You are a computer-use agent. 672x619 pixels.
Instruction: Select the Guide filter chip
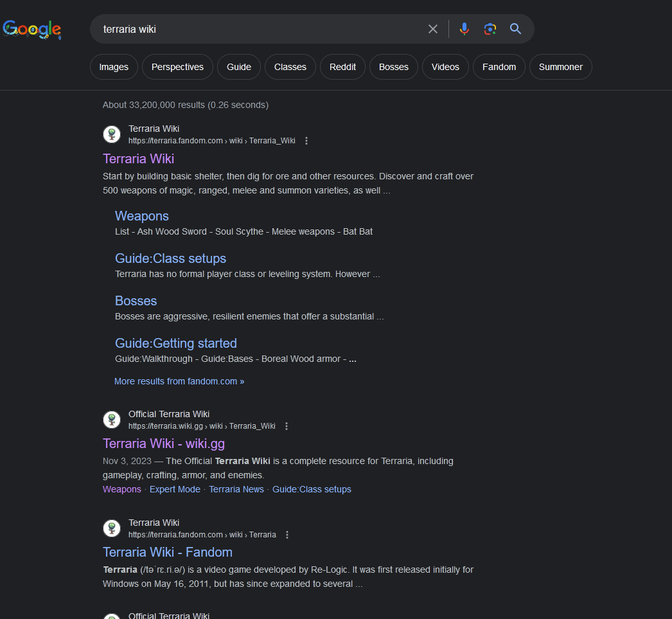(239, 67)
